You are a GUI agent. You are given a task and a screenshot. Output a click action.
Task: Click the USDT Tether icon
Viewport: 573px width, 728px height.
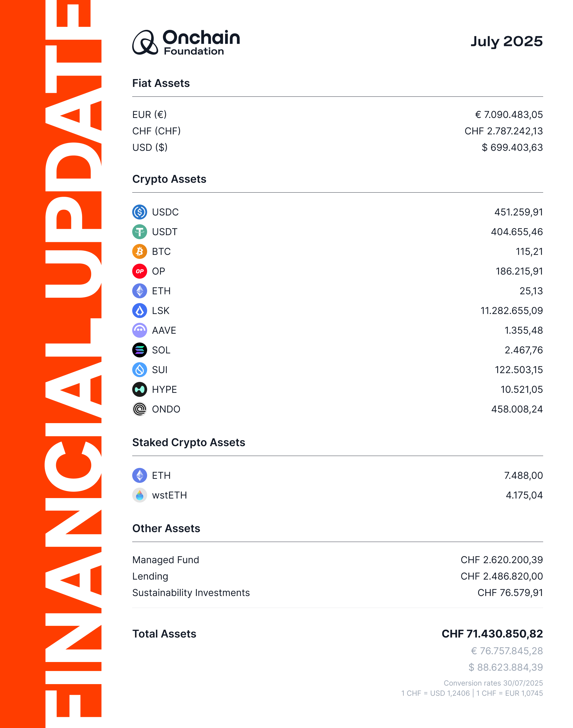140,232
